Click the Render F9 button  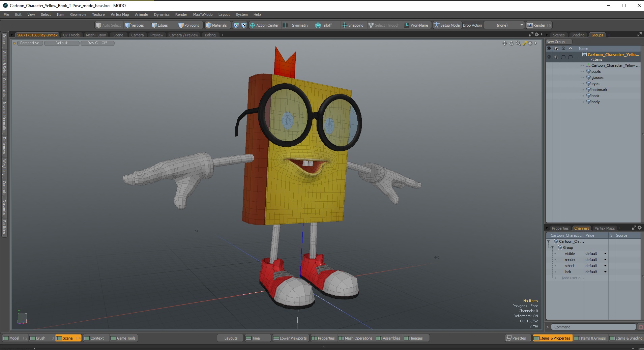pos(539,25)
